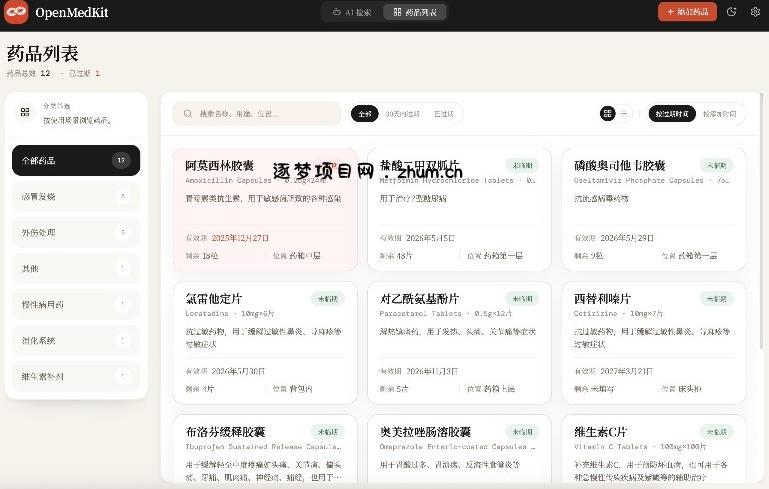
Task: Sort by 按过期时间
Action: click(672, 114)
